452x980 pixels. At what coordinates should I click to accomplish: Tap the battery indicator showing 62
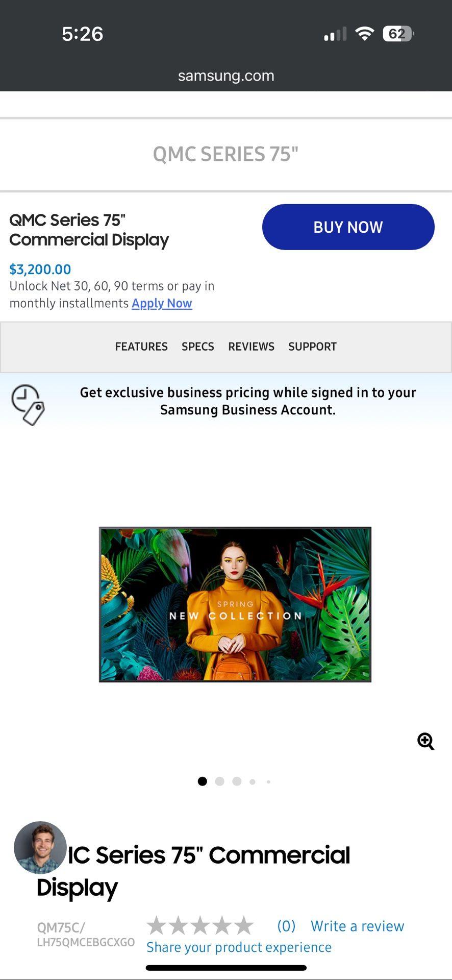(398, 34)
